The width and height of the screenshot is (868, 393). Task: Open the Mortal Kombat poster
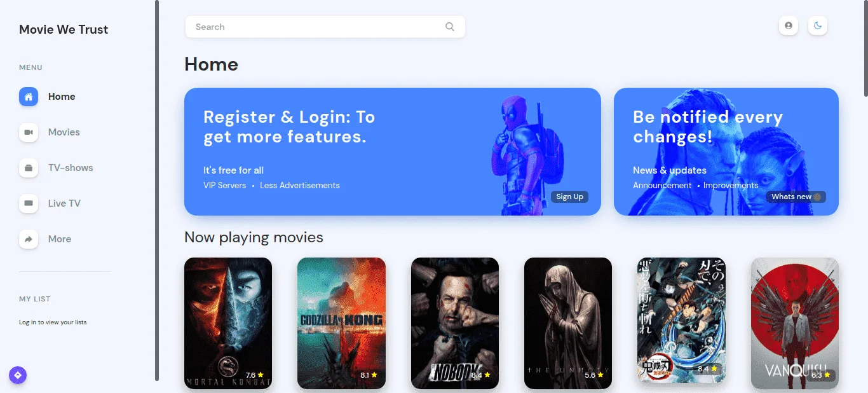[x=228, y=323]
